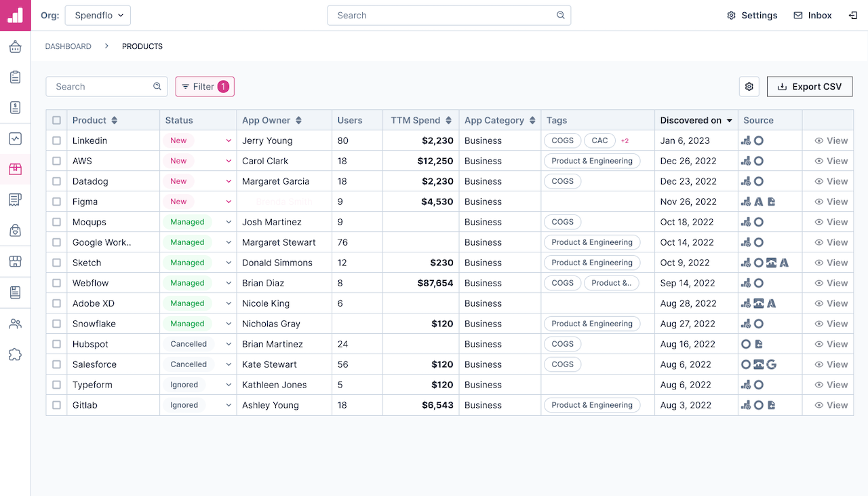Select the Gitlab row checkbox

pos(56,405)
